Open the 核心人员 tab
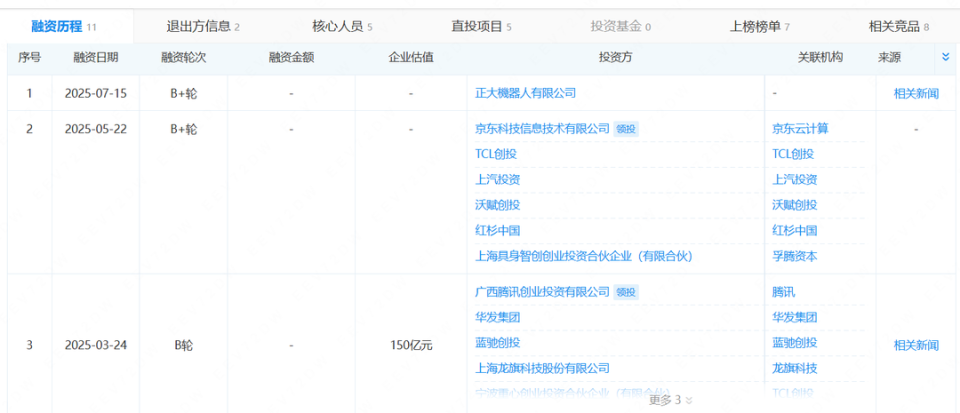This screenshot has width=960, height=413. click(342, 26)
